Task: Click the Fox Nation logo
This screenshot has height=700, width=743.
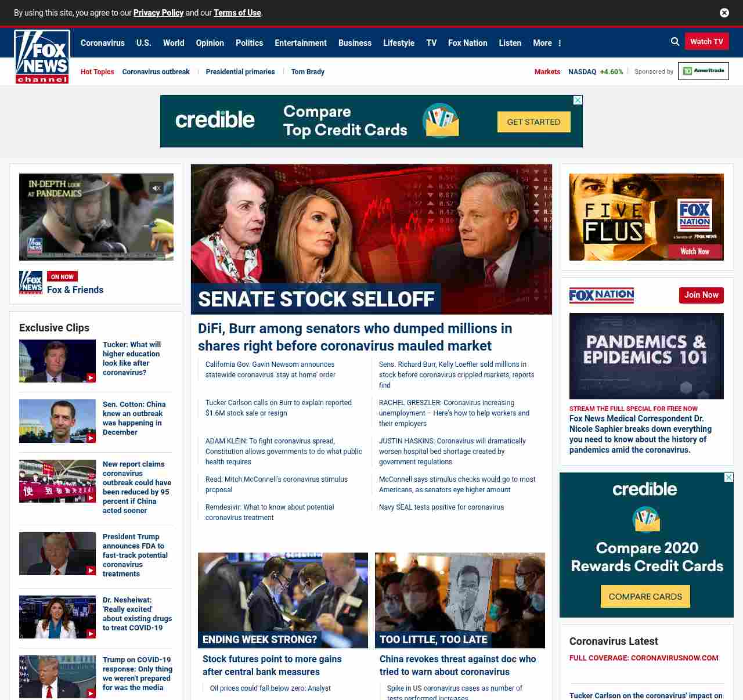Action: (601, 295)
